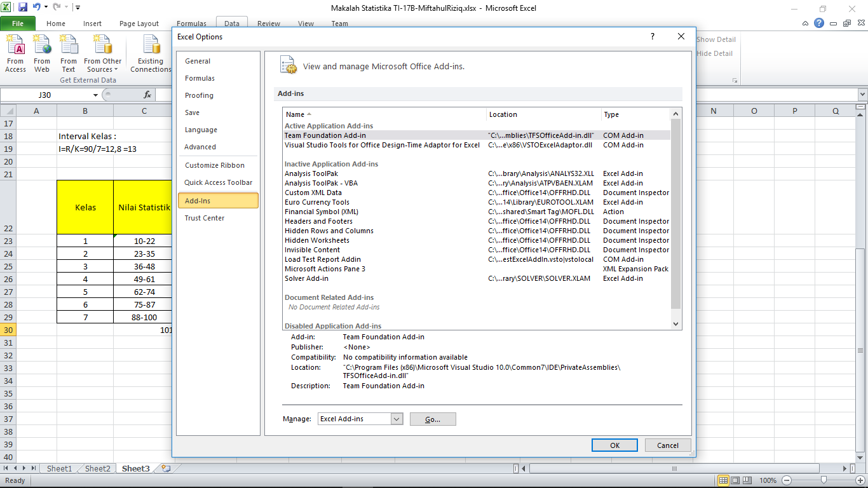The height and width of the screenshot is (488, 868).
Task: Click the zoom in plus icon
Action: 861,480
